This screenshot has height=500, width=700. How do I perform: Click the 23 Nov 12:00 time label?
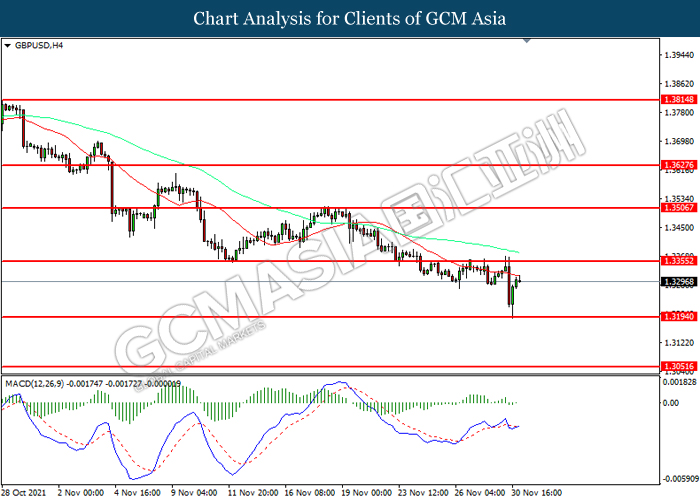click(423, 493)
